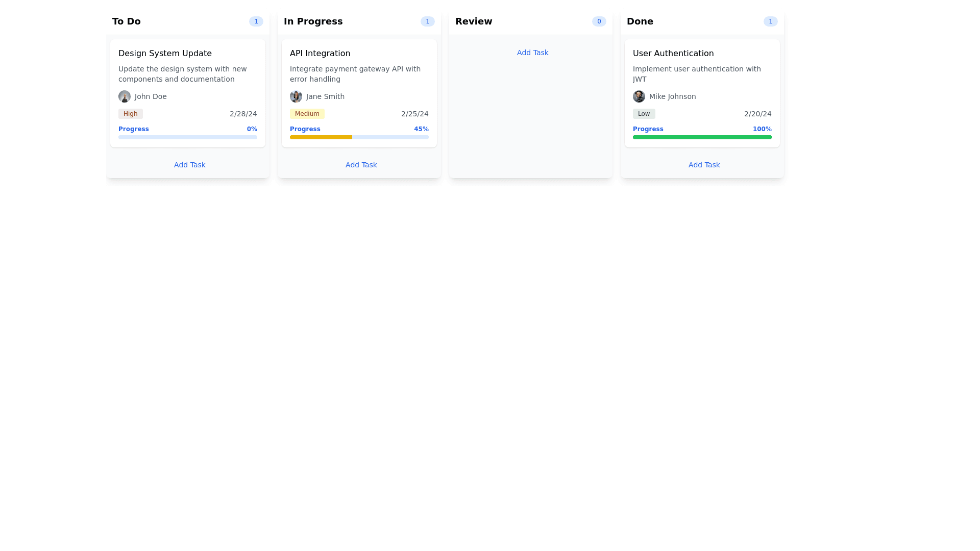Click John Doe's avatar image
980x551 pixels.
tap(124, 96)
